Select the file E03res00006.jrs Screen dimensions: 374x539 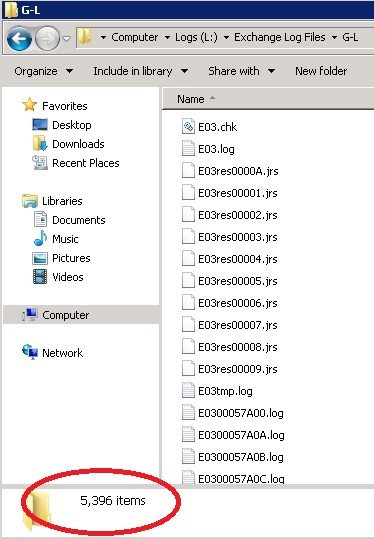(x=238, y=303)
